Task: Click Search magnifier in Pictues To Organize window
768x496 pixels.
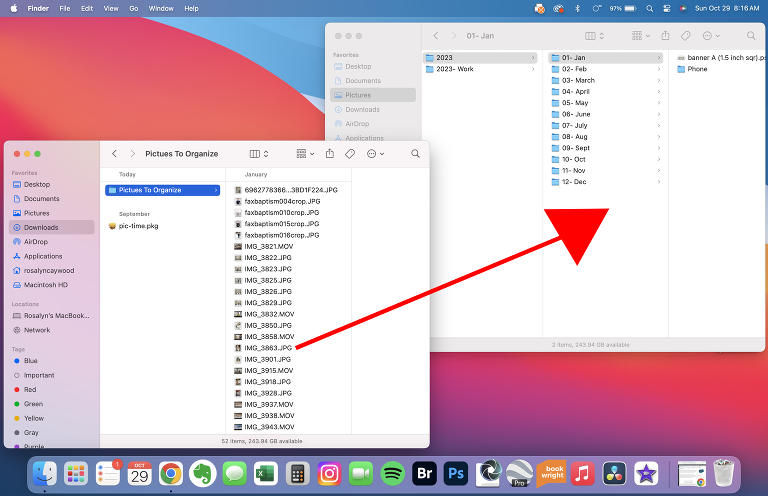Action: 415,154
